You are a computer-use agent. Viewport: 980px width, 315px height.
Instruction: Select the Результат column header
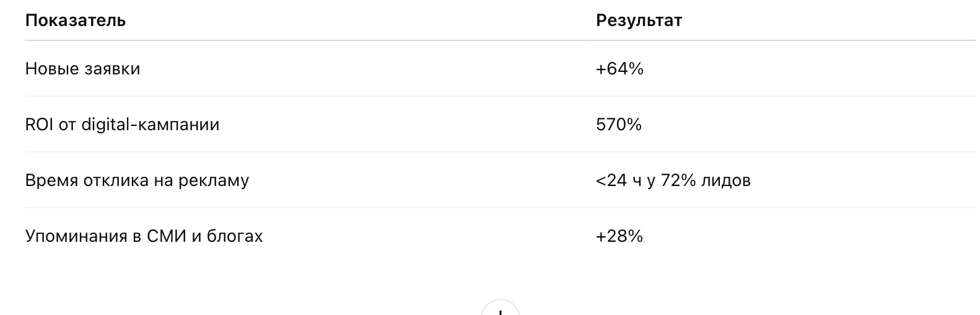[x=639, y=20]
